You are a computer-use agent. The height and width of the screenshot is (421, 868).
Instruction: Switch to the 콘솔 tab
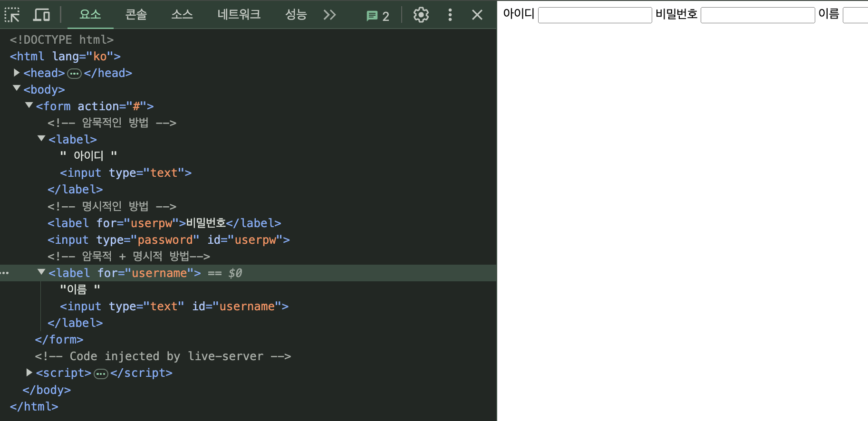(136, 15)
